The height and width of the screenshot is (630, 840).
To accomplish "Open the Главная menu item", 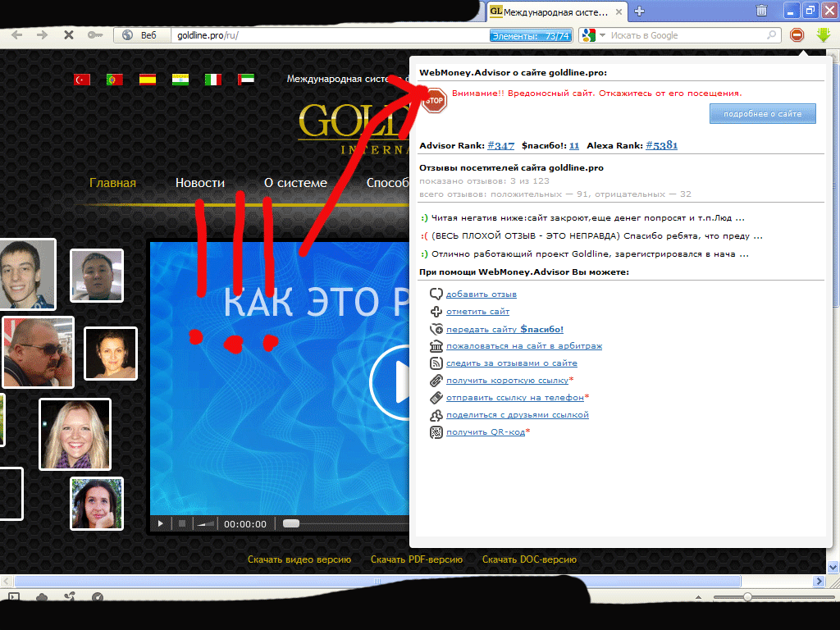I will tap(112, 183).
